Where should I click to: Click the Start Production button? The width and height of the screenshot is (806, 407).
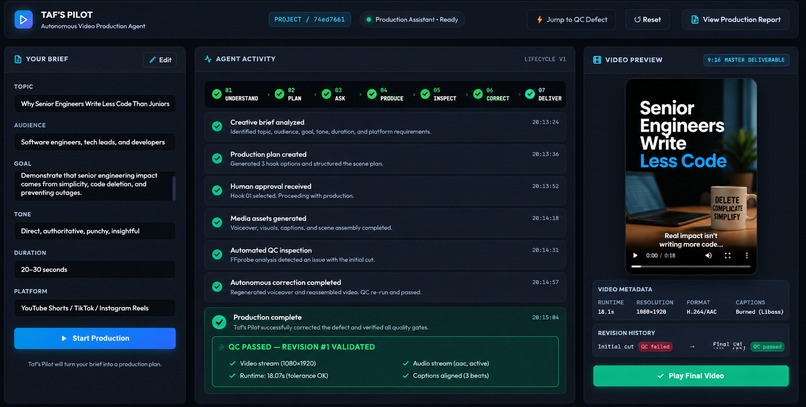click(95, 338)
